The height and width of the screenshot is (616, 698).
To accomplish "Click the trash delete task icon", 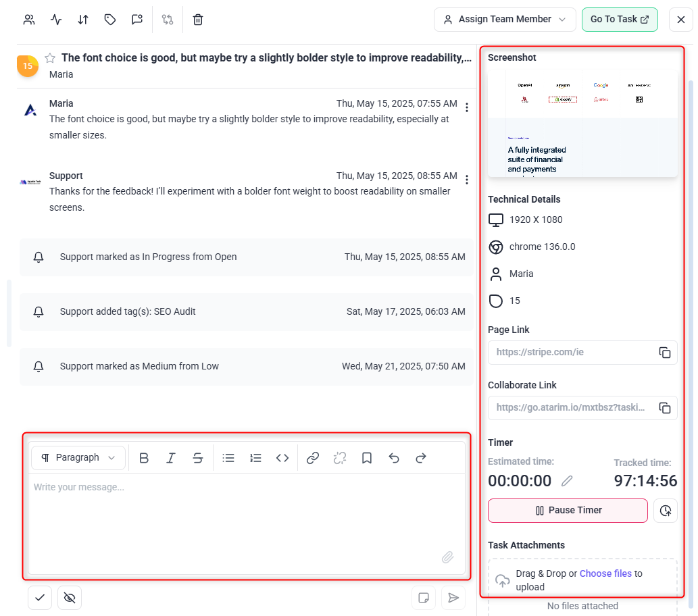I will [198, 20].
